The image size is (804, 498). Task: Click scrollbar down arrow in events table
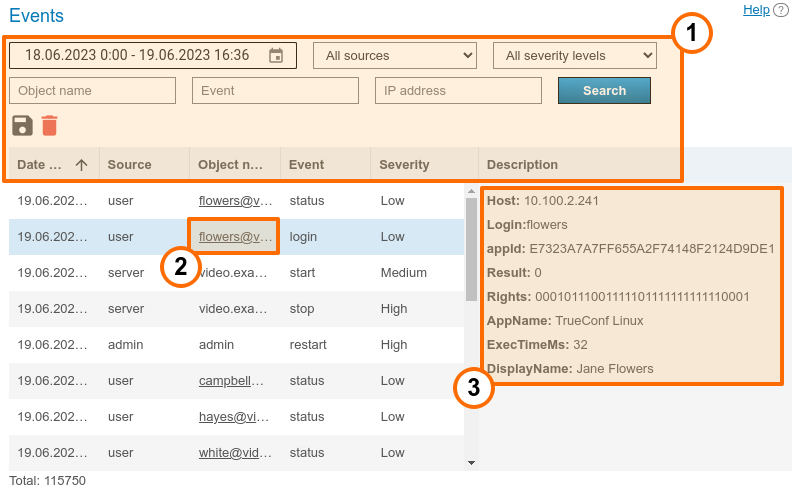471,462
